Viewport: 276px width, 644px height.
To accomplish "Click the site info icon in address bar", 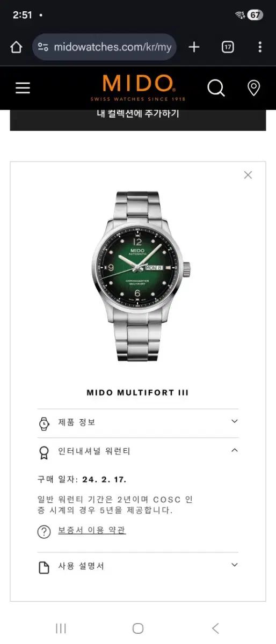I will (43, 47).
